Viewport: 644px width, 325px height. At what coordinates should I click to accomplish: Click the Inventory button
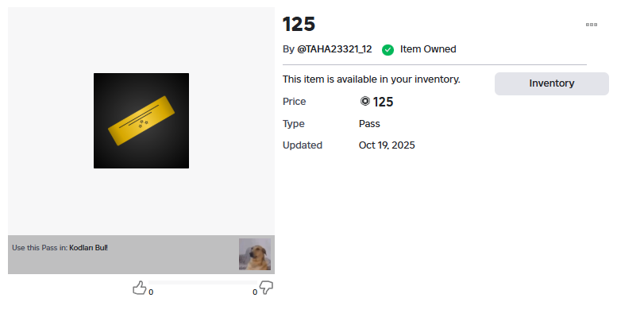tap(551, 83)
